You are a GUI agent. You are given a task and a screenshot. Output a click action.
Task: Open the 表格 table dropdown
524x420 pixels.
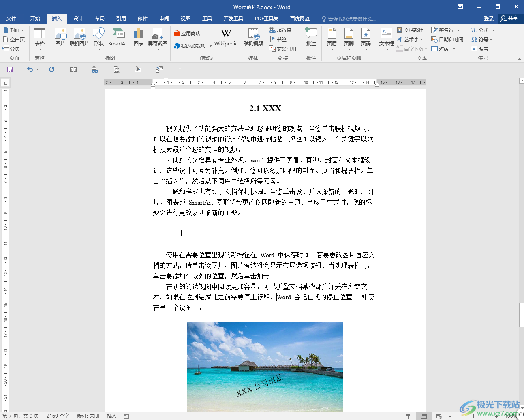[40, 39]
